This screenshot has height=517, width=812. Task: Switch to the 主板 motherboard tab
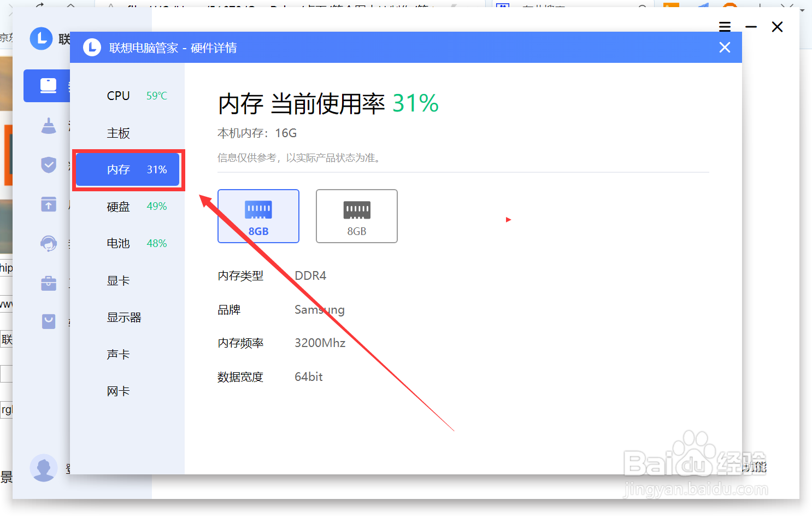click(118, 133)
